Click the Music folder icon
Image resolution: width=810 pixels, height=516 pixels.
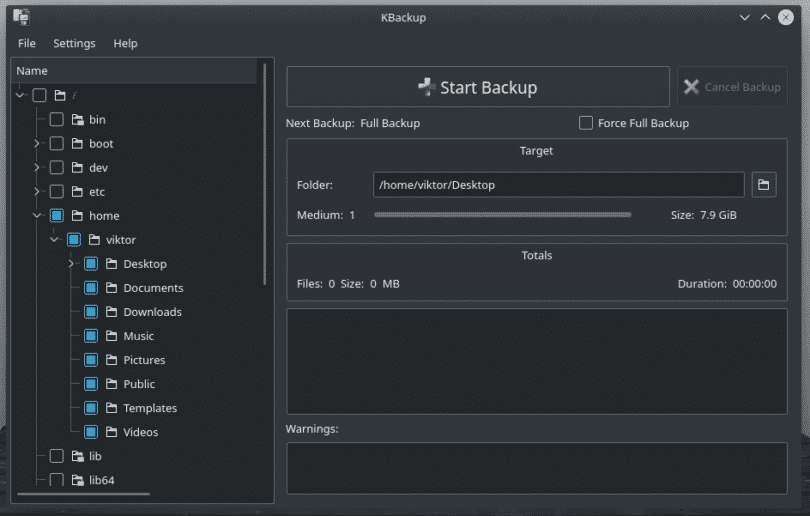[112, 336]
